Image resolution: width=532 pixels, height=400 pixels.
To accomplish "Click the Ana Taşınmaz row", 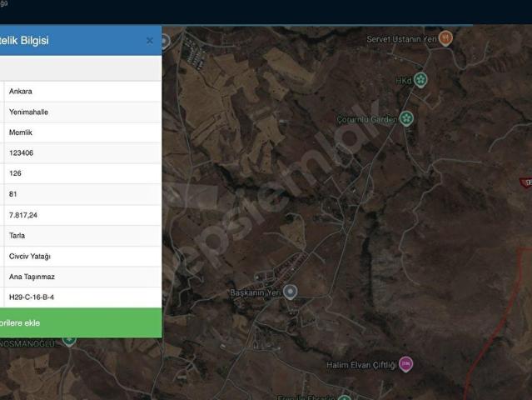I will pos(82,277).
